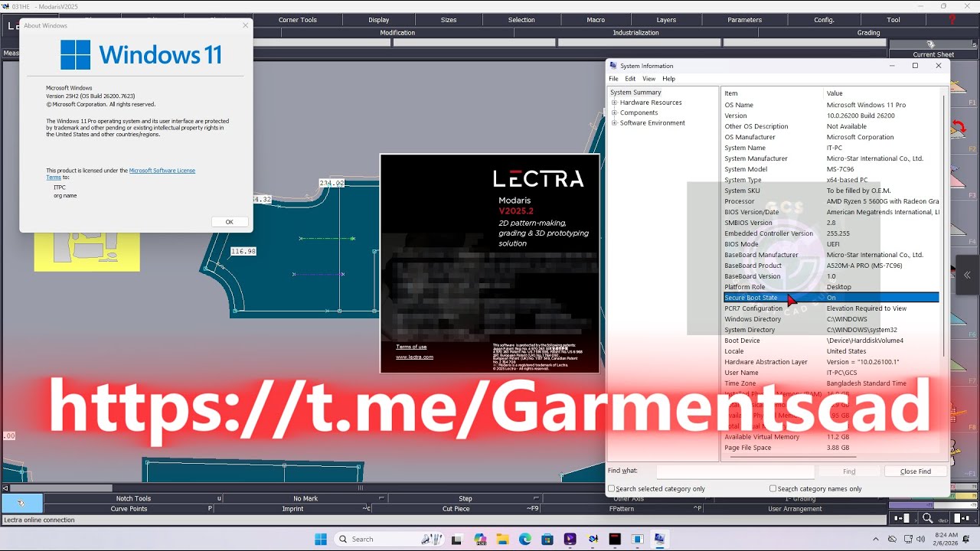Expand the Components tree node
980x551 pixels.
[x=614, y=112]
